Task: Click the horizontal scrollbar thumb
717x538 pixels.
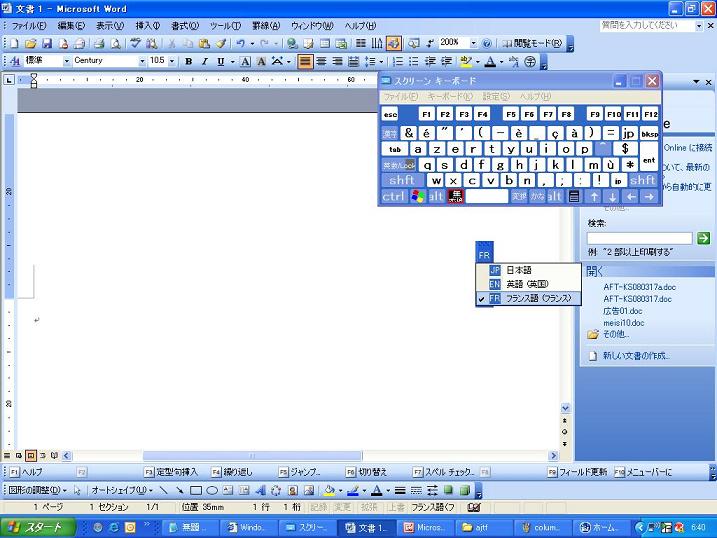Action: point(252,456)
